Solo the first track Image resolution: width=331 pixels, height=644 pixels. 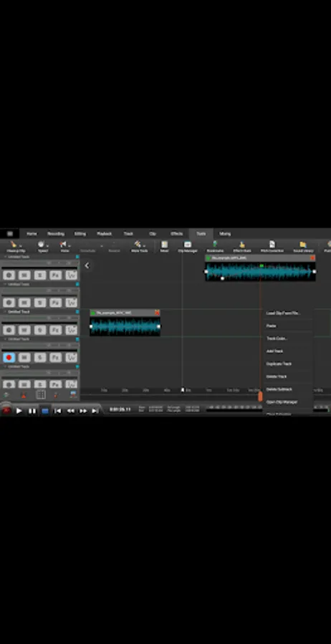(x=40, y=275)
